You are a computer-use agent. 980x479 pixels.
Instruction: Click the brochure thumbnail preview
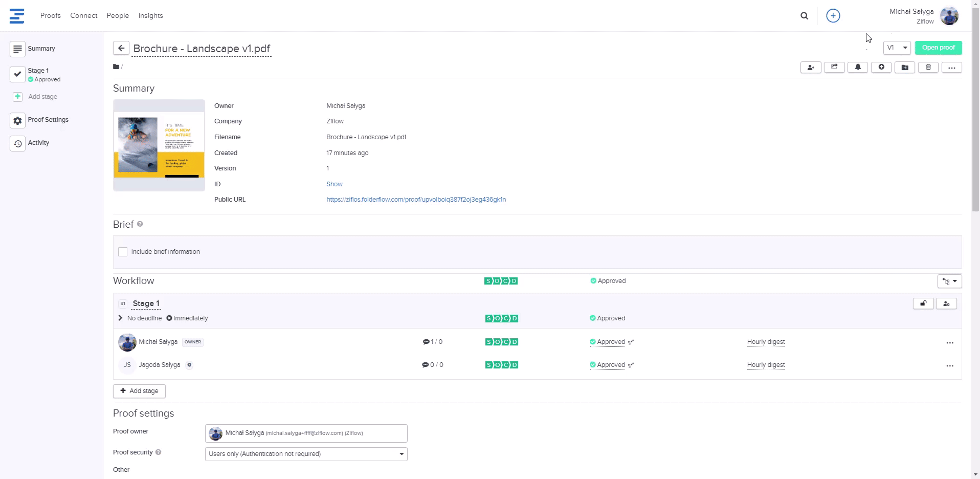point(159,145)
